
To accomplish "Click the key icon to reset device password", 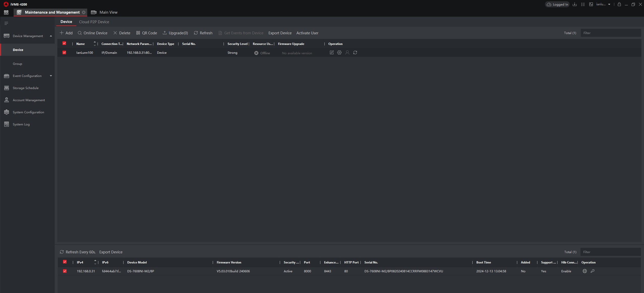I will click(x=592, y=271).
